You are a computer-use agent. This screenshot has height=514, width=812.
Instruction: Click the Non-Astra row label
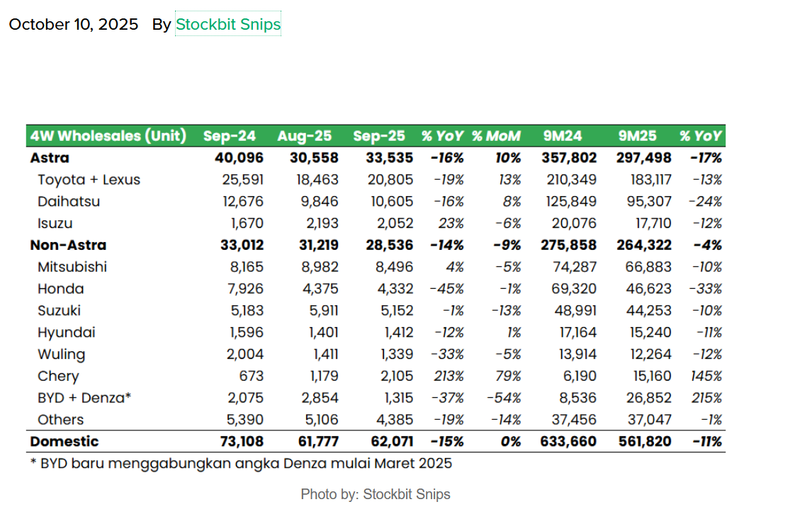coord(68,245)
